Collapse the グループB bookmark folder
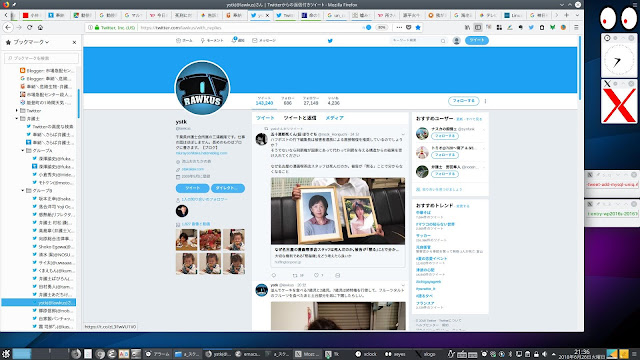The width and height of the screenshot is (640, 360). 23,191
